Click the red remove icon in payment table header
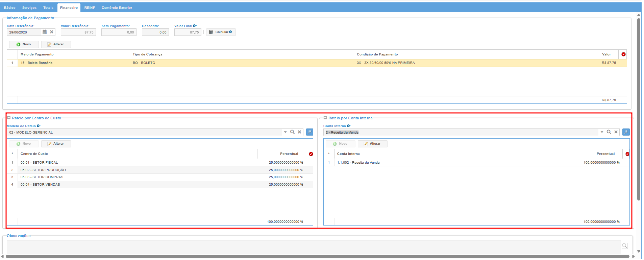The height and width of the screenshot is (260, 644). click(623, 54)
